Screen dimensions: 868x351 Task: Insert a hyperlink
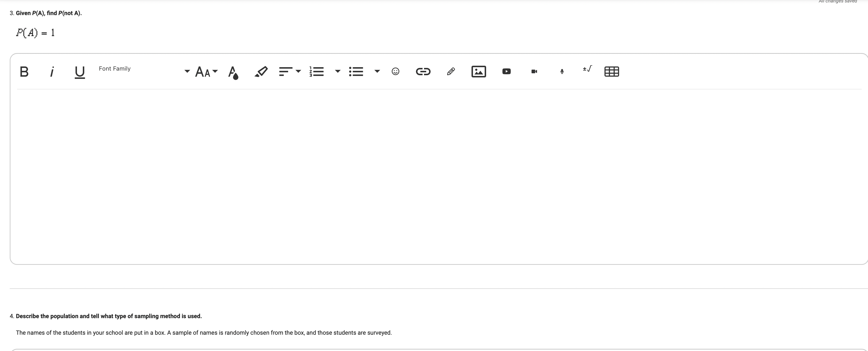tap(423, 71)
